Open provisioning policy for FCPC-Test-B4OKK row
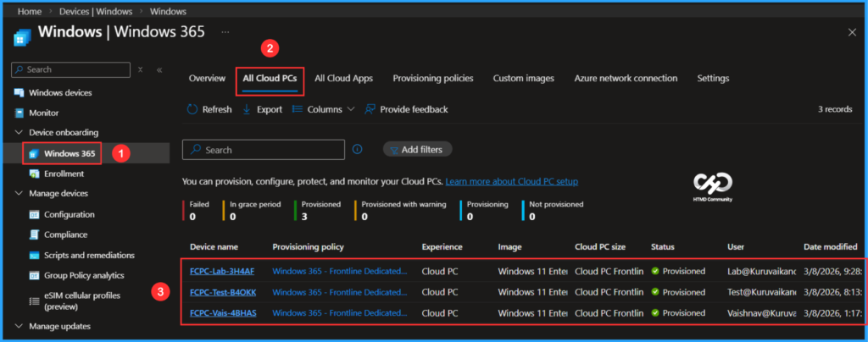This screenshot has height=342, width=868. pyautogui.click(x=340, y=292)
